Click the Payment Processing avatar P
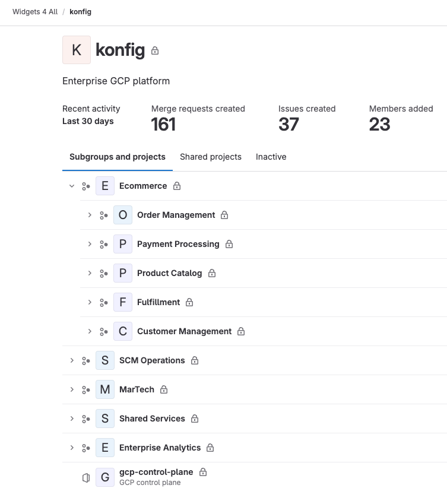447x504 pixels. [122, 244]
